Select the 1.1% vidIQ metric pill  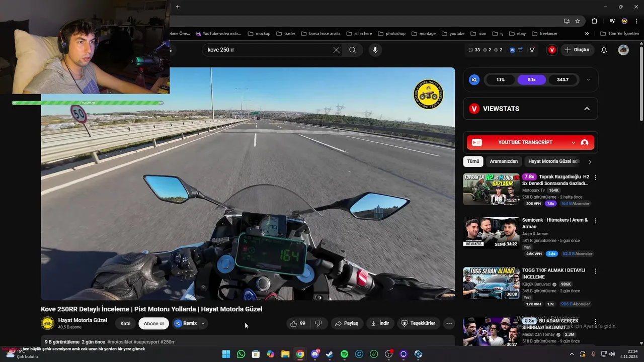501,79
